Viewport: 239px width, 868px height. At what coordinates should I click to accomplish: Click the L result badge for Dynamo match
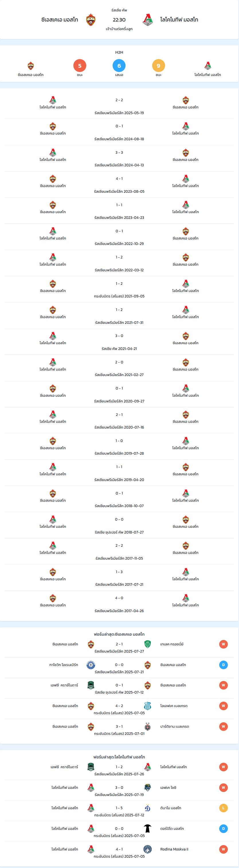click(x=223, y=808)
